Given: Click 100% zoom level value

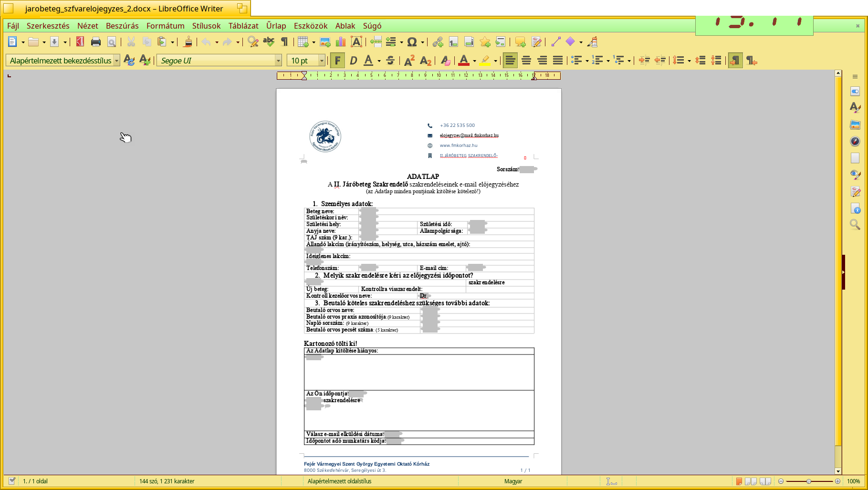Looking at the screenshot, I should 853,481.
